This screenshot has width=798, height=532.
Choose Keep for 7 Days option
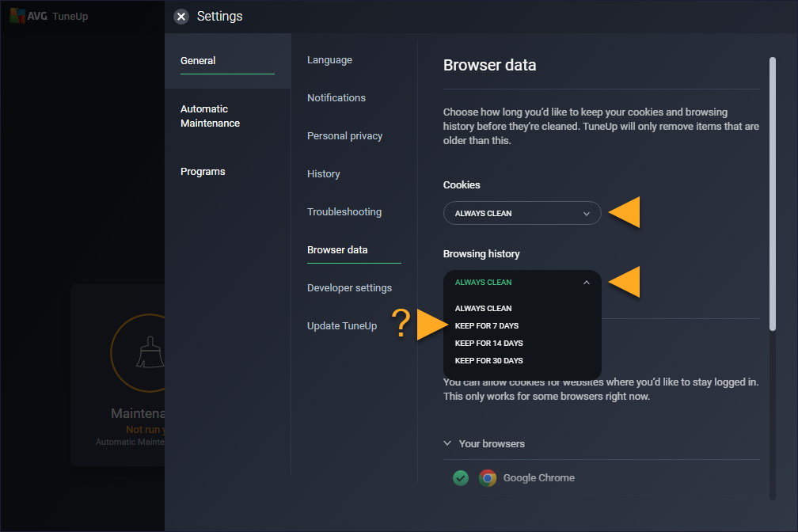click(487, 326)
